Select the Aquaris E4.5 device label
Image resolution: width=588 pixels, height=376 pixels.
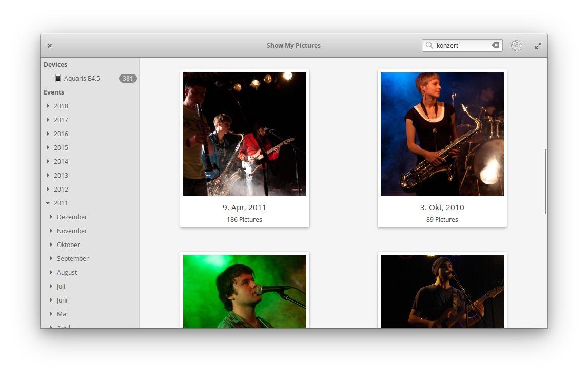coord(82,78)
